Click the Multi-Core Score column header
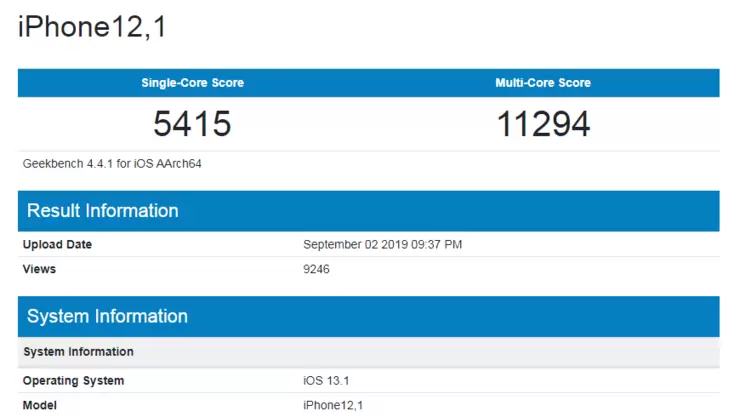Screen dimensions: 740x417 click(x=543, y=83)
